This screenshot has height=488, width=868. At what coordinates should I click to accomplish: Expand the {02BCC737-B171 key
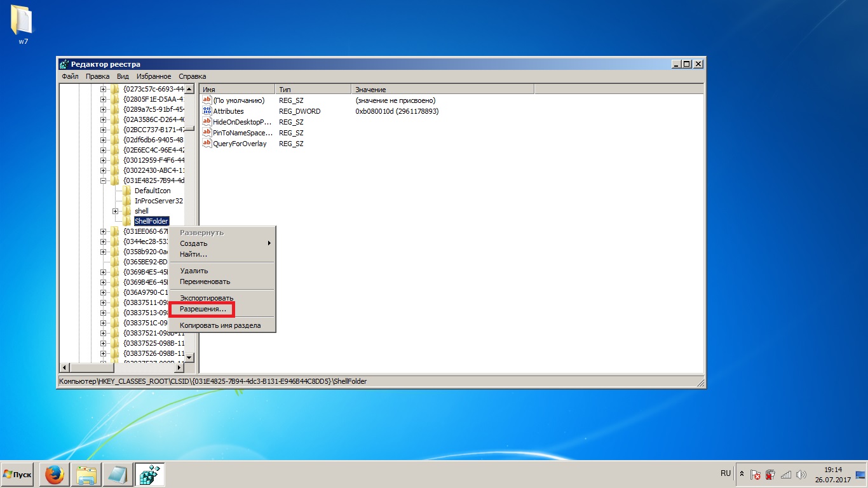click(103, 130)
